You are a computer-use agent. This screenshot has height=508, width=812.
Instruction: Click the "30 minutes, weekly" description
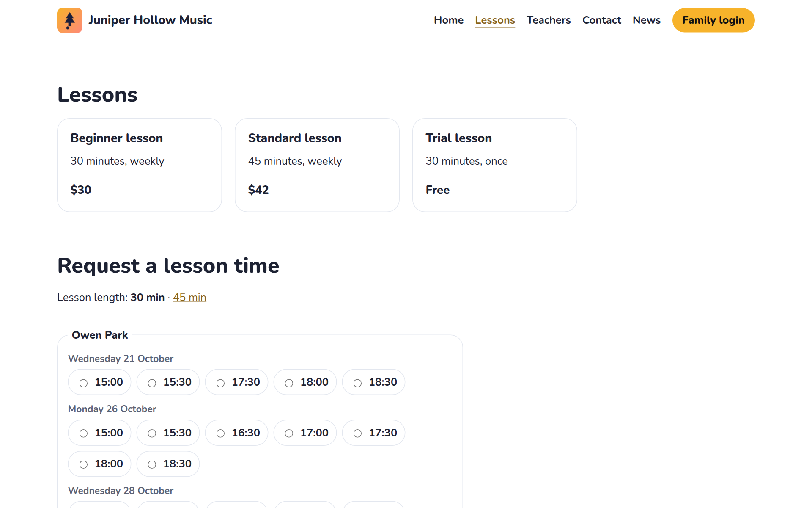117,161
